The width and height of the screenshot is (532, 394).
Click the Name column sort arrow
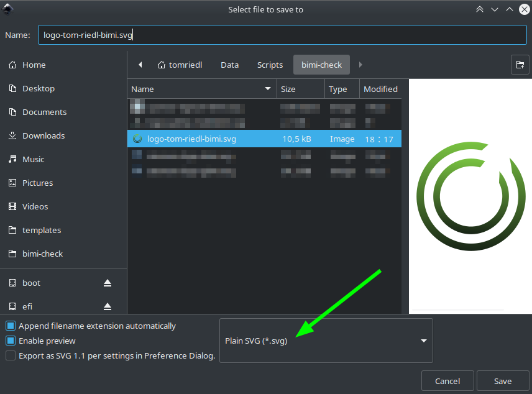tap(268, 89)
